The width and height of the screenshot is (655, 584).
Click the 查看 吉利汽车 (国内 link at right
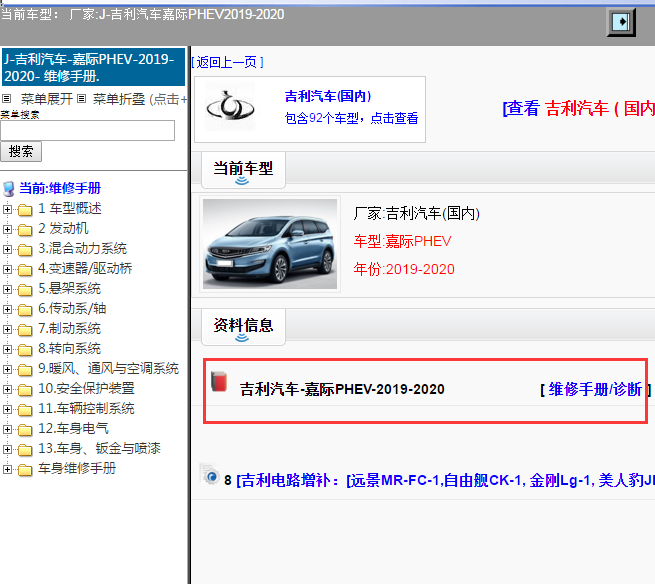tap(579, 109)
